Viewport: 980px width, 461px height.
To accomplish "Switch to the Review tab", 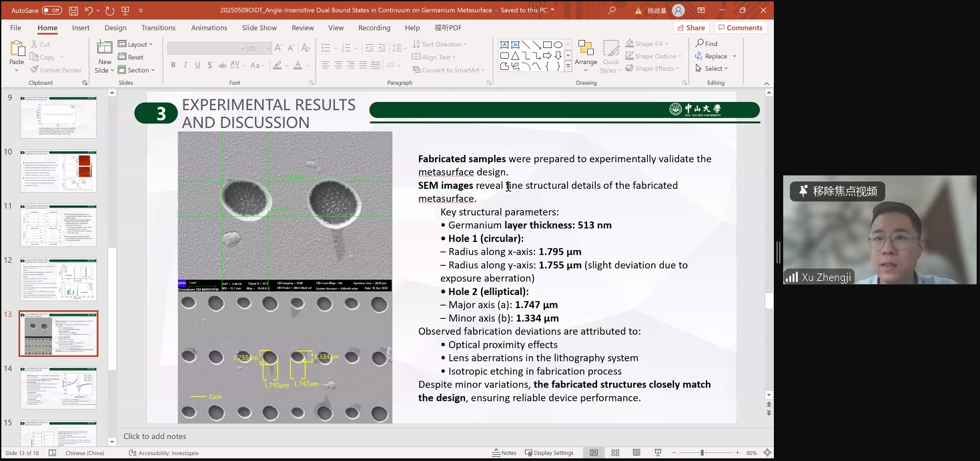I will (302, 28).
